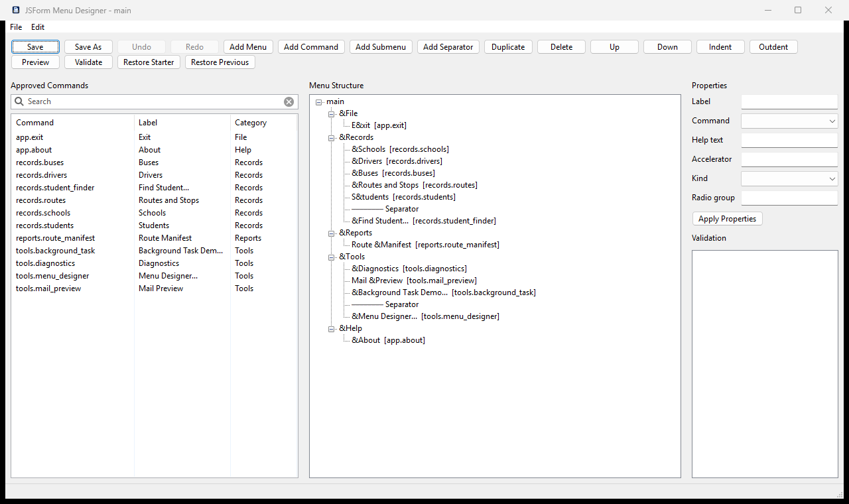This screenshot has width=849, height=504.
Task: Collapse the main root node
Action: (319, 101)
